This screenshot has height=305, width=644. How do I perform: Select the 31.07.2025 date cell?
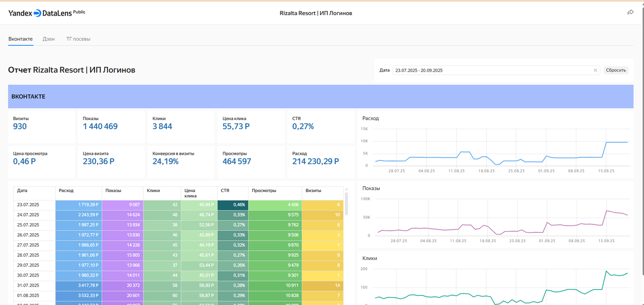click(x=34, y=285)
